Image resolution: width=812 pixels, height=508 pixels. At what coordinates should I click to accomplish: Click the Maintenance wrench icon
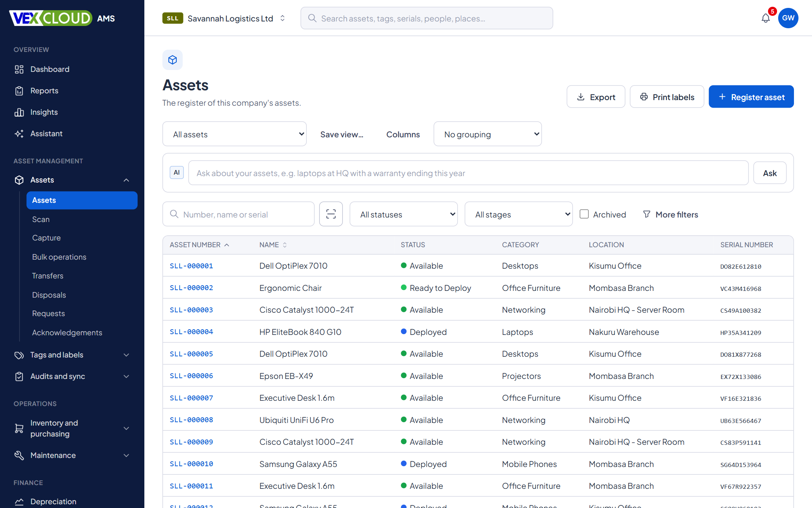pyautogui.click(x=19, y=455)
